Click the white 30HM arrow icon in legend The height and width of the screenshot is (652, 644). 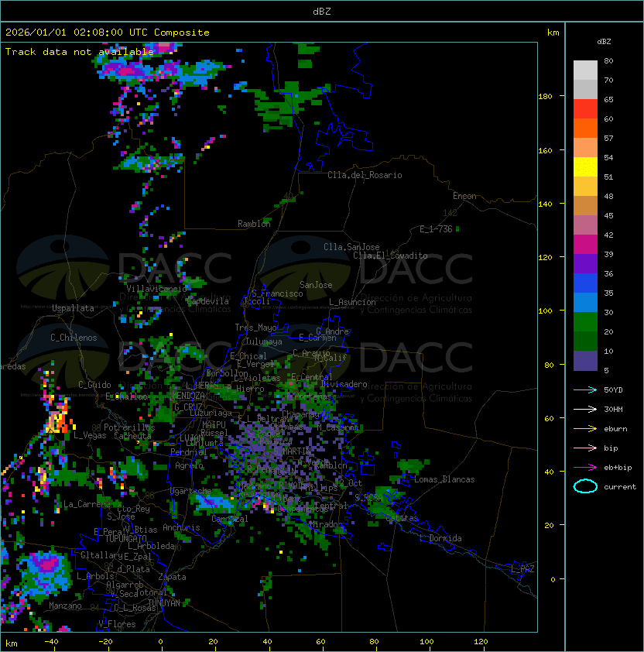coord(585,409)
